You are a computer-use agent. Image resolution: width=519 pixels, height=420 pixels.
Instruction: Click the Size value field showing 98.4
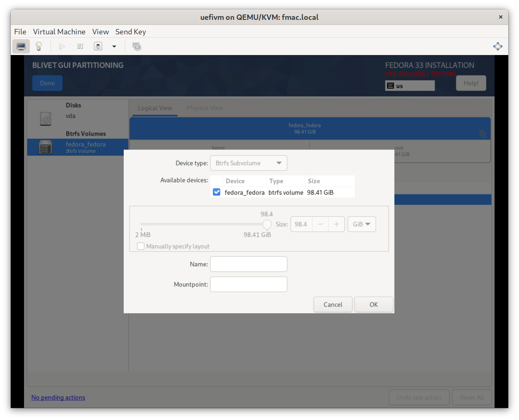click(302, 224)
